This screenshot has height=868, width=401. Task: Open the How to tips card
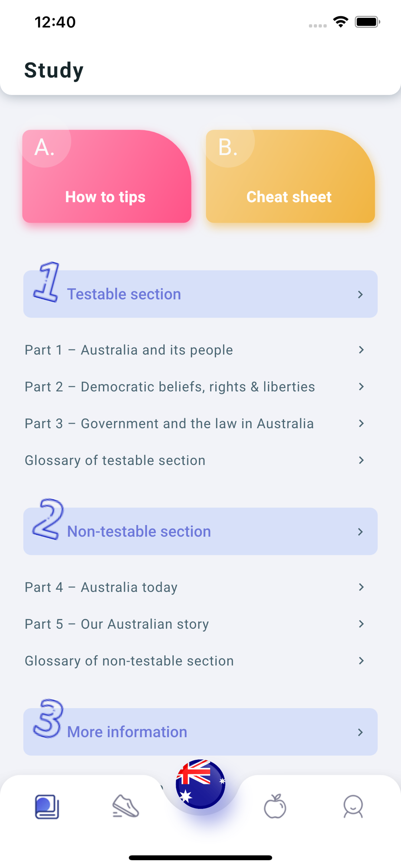(107, 177)
